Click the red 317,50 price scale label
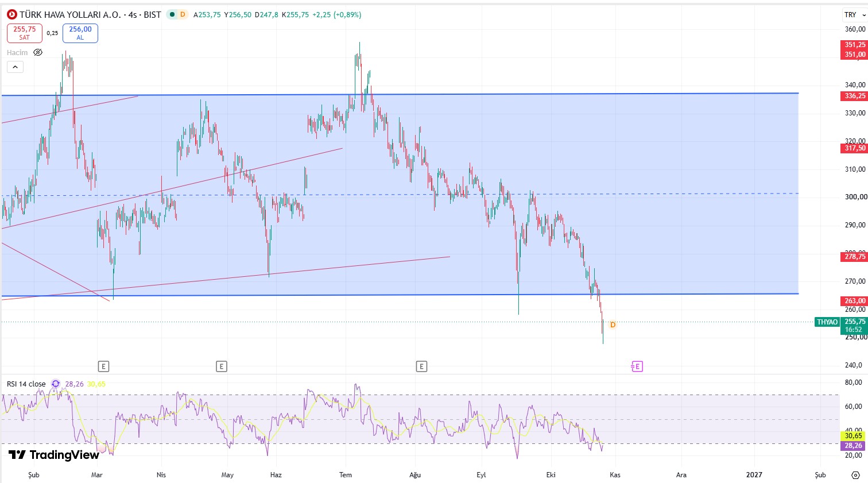The width and height of the screenshot is (868, 483). [x=855, y=148]
